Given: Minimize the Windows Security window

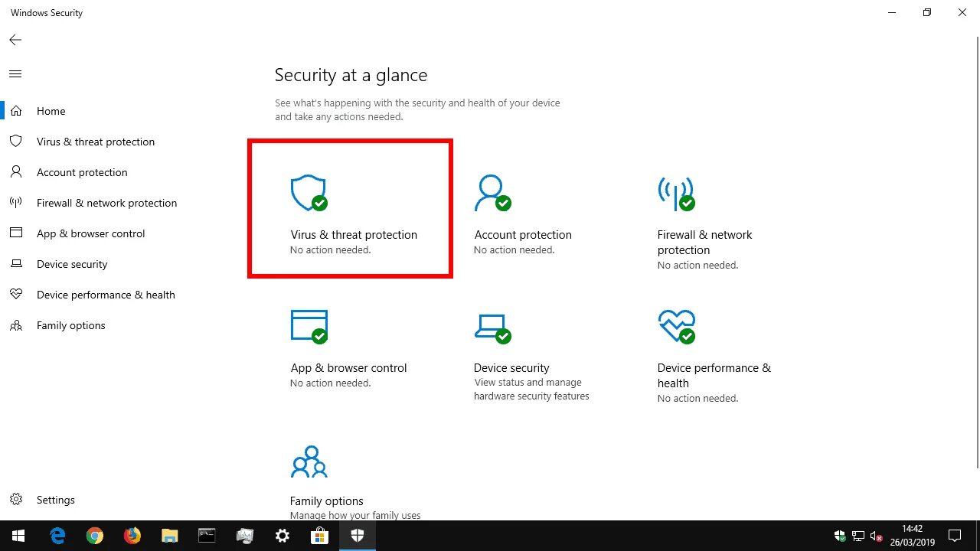Looking at the screenshot, I should 892,13.
